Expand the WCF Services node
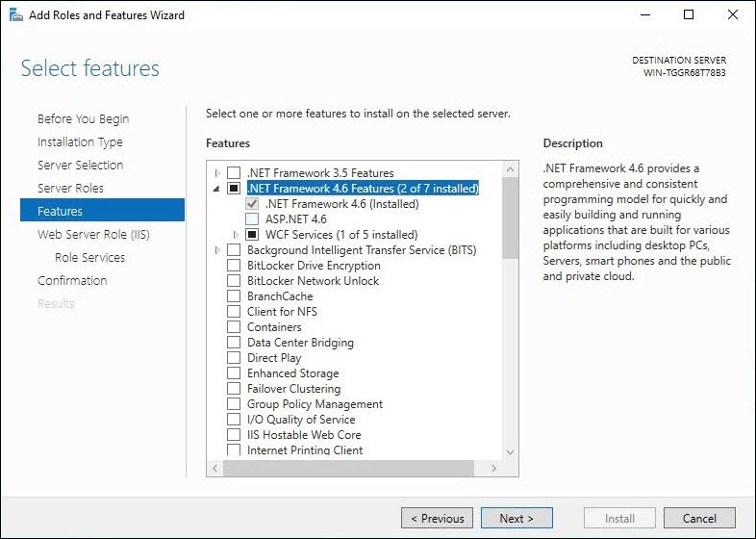The image size is (756, 539). tap(236, 235)
